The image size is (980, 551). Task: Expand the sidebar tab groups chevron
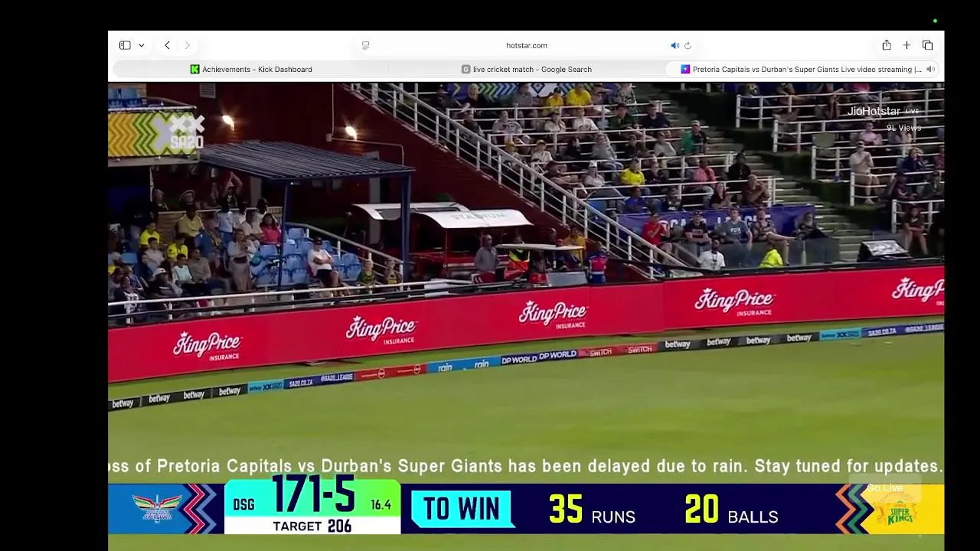142,45
